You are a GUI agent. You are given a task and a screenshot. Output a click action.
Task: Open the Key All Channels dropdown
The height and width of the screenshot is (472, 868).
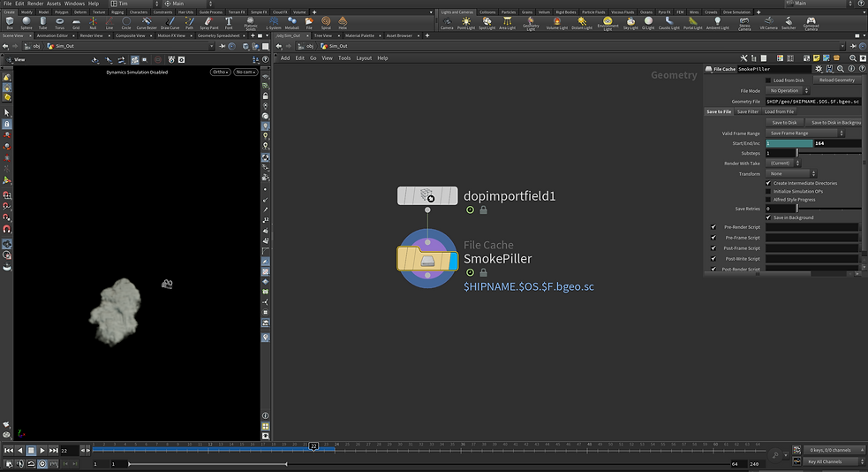[834, 461]
